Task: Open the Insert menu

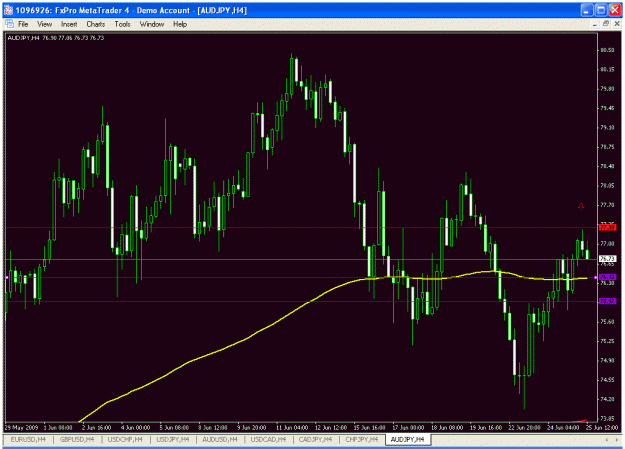Action: pyautogui.click(x=69, y=24)
